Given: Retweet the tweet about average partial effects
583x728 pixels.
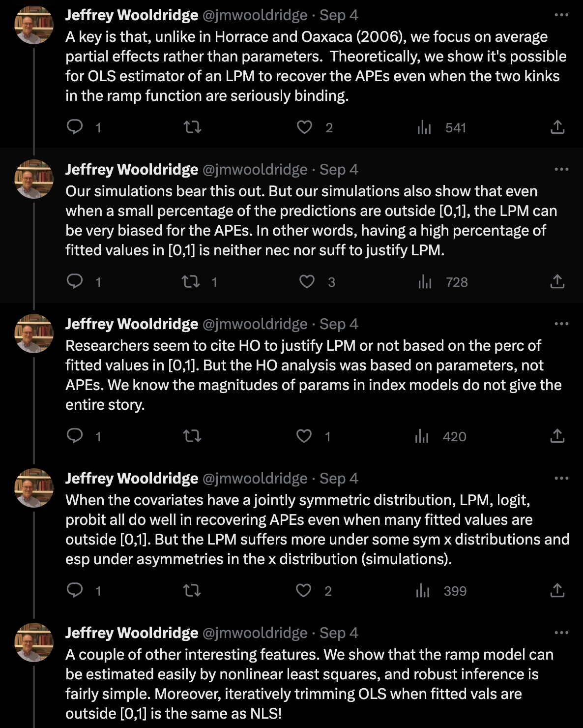Looking at the screenshot, I should point(192,127).
